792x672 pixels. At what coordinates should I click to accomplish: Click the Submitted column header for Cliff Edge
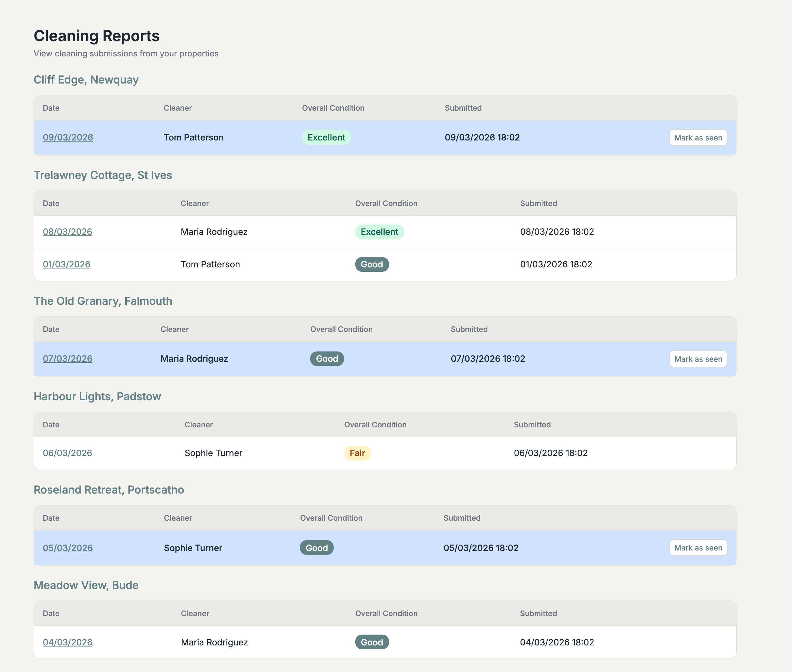click(463, 108)
